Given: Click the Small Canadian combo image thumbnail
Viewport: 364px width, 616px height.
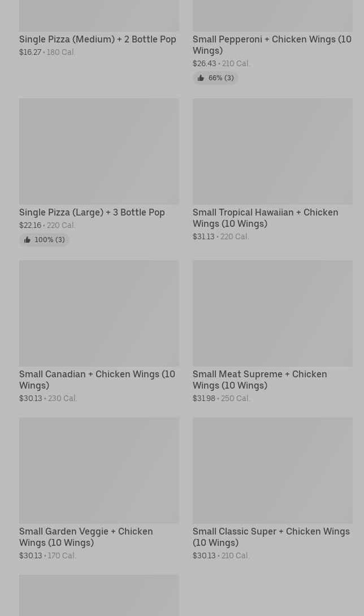Looking at the screenshot, I should 99,313.
